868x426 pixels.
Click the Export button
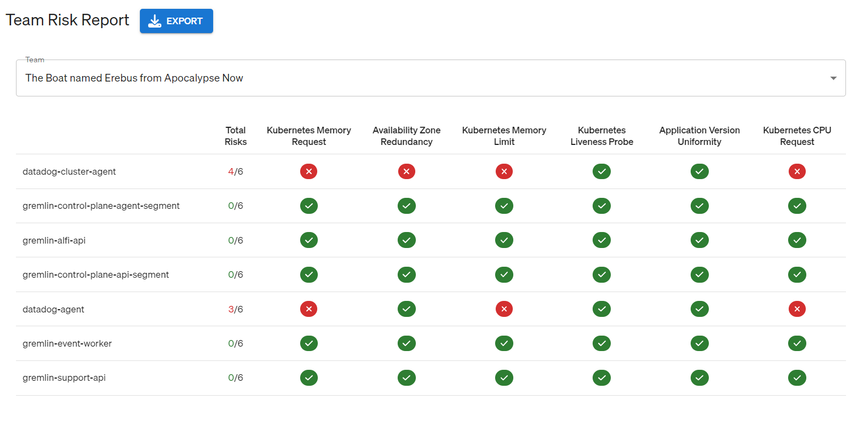coord(176,21)
